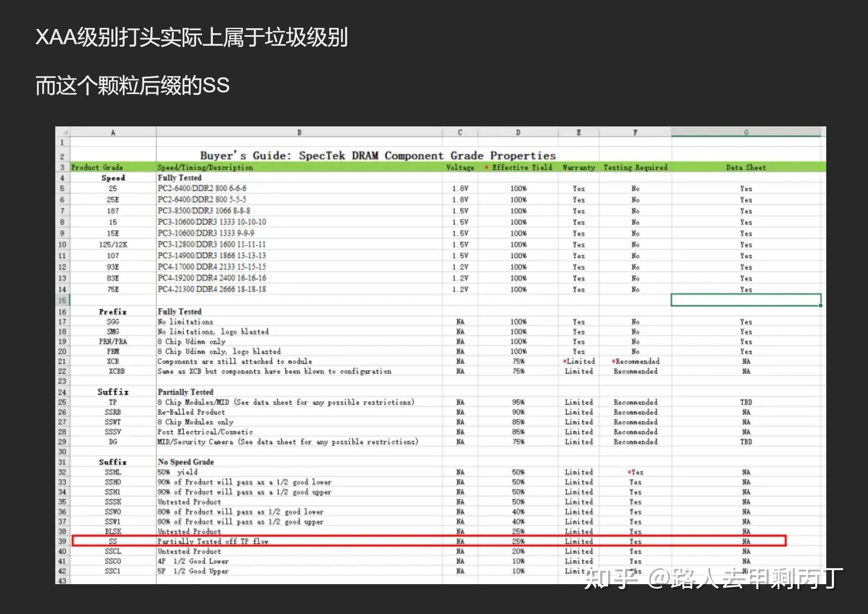The image size is (868, 614).
Task: Click 'Partially Tested off TP flow' cell
Action: click(x=213, y=541)
